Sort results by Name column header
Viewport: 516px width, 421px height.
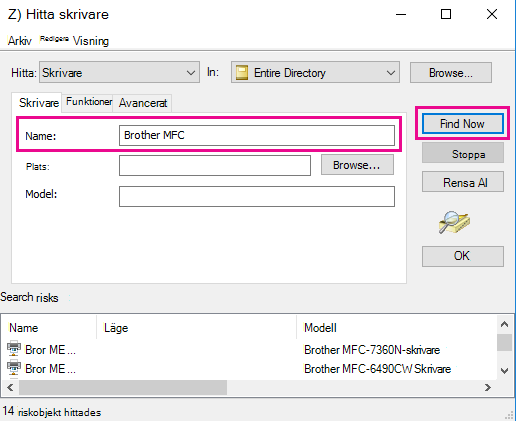[49, 328]
